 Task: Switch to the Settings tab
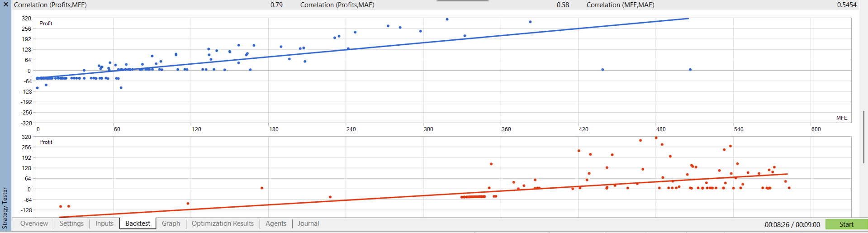click(71, 223)
